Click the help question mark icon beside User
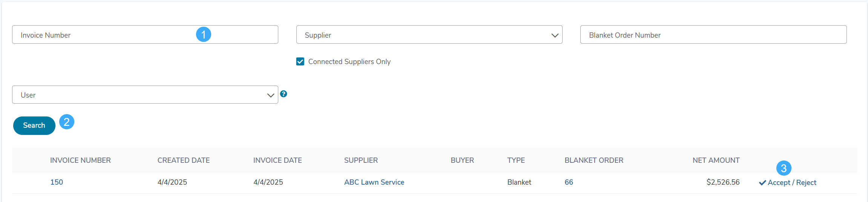The height and width of the screenshot is (202, 868). coord(284,94)
